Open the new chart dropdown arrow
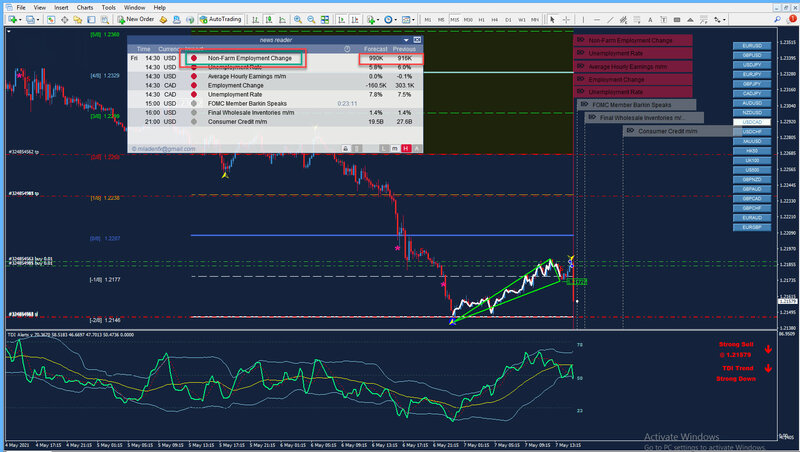This screenshot has height=452, width=800. point(20,20)
